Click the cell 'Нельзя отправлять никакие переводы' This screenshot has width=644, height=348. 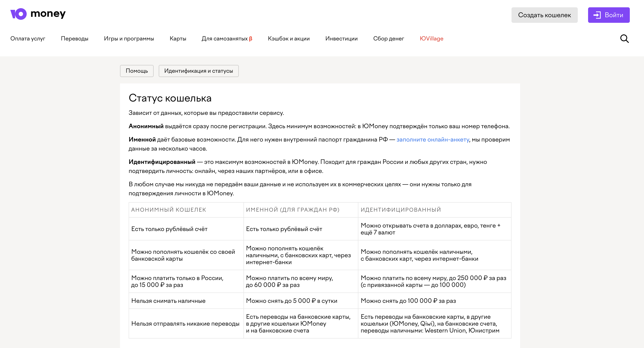point(186,323)
